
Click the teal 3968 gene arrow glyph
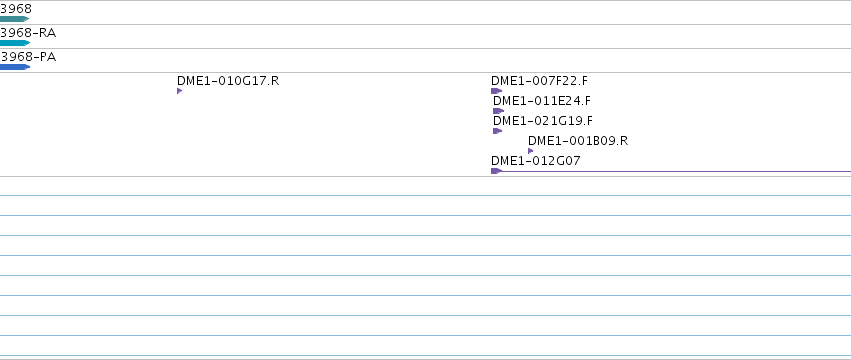click(15, 19)
